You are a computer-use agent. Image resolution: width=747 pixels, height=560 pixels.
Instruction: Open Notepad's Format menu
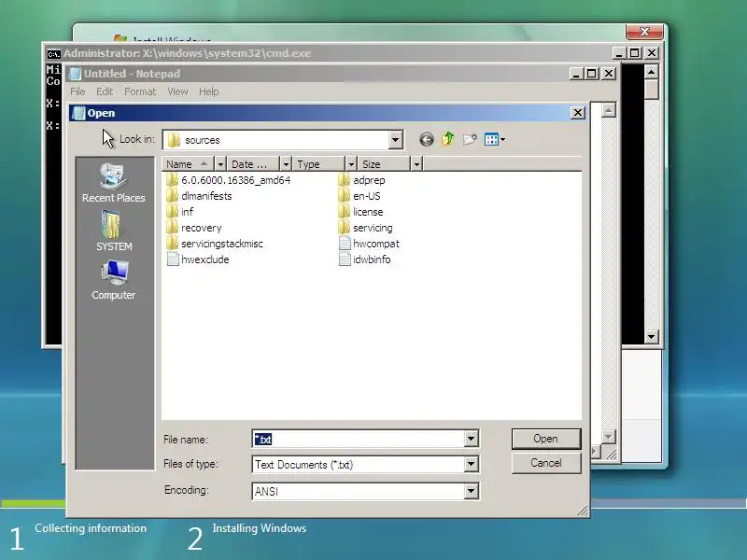pyautogui.click(x=140, y=91)
